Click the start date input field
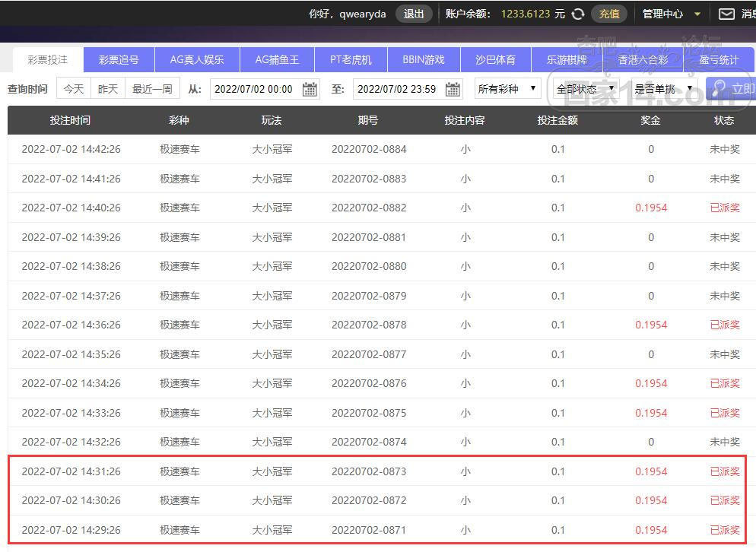The width and height of the screenshot is (756, 552). (254, 89)
